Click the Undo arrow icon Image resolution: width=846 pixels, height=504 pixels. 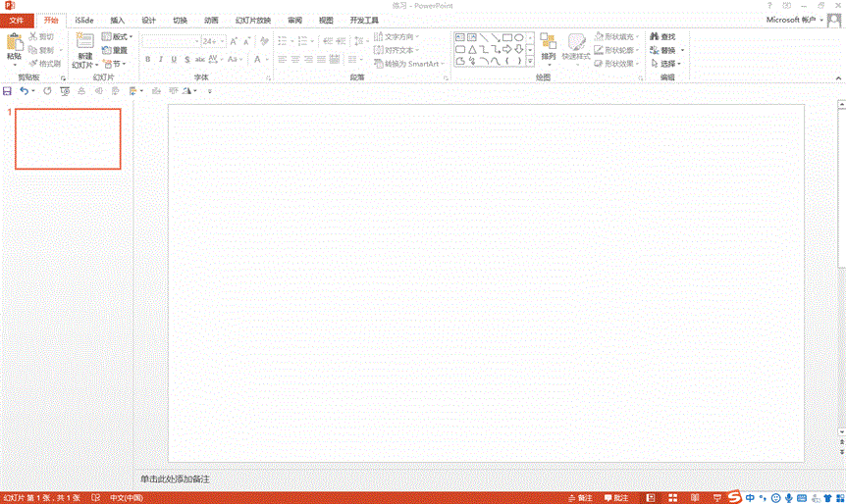(24, 90)
